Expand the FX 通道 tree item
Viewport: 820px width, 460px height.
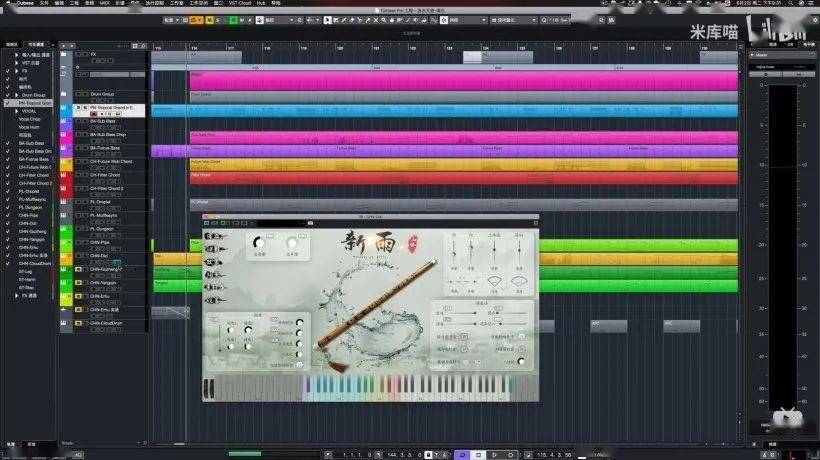16,296
